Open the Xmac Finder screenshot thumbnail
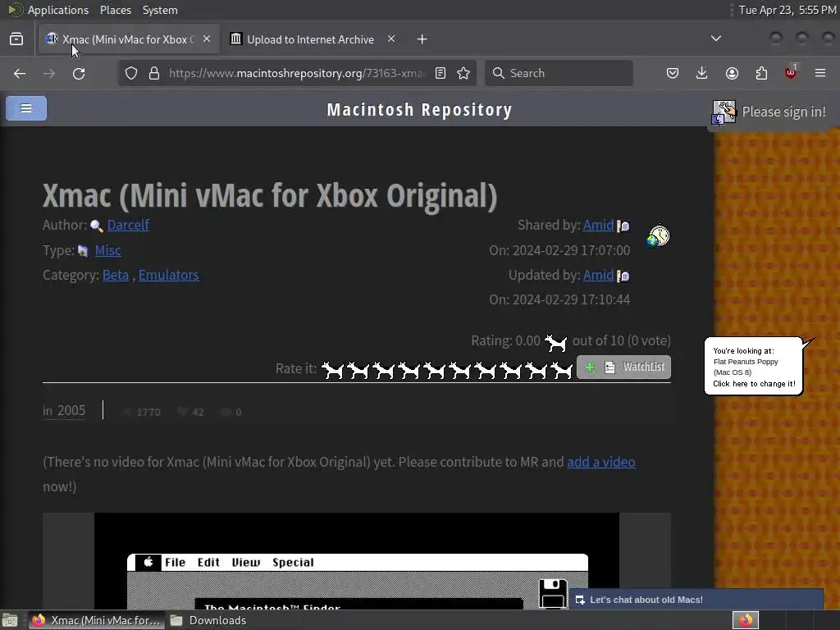Screen dimensions: 840x630 (357, 561)
